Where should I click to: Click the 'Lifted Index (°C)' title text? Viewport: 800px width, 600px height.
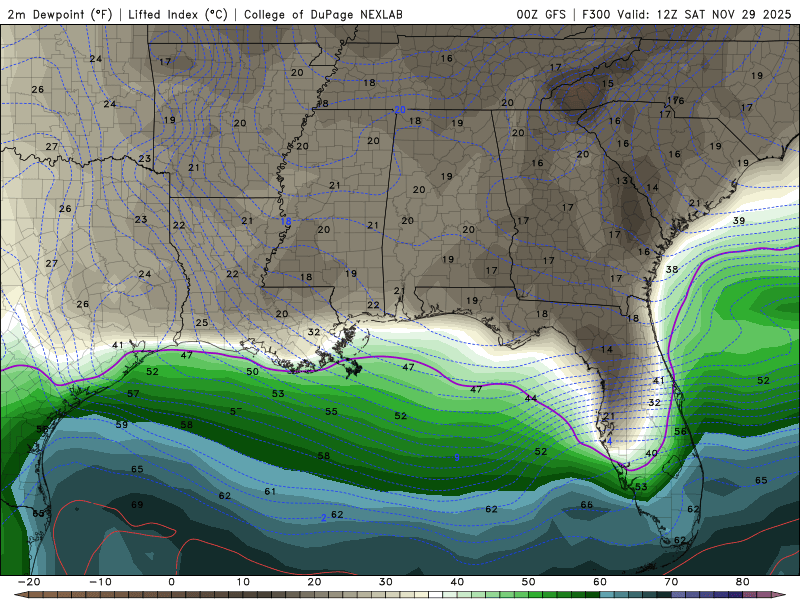pos(178,15)
